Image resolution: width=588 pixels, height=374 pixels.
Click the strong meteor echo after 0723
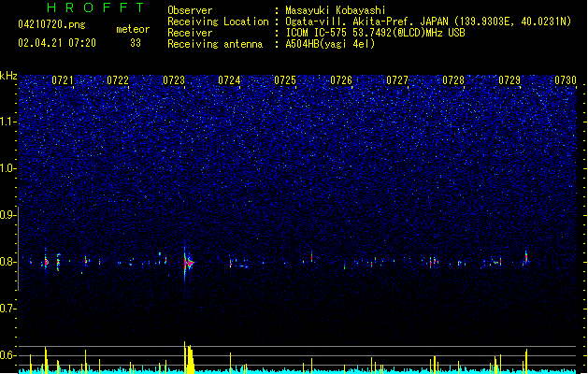point(188,263)
